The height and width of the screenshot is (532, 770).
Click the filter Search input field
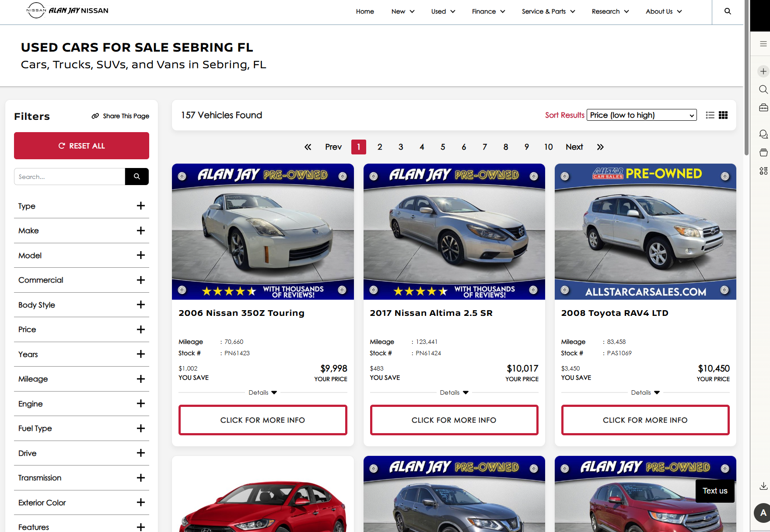[70, 176]
